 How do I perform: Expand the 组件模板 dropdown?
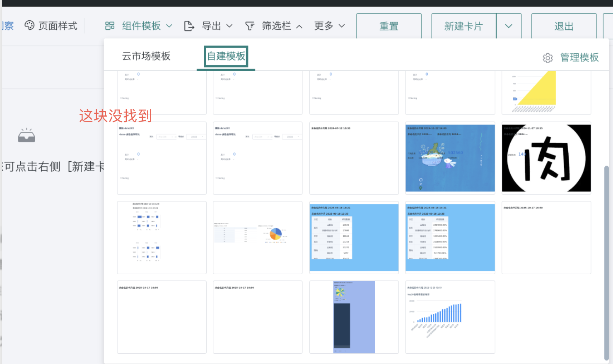click(x=138, y=26)
